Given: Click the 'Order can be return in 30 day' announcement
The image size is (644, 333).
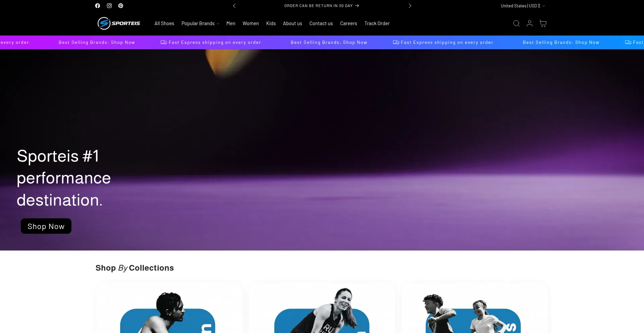Looking at the screenshot, I should (x=322, y=6).
